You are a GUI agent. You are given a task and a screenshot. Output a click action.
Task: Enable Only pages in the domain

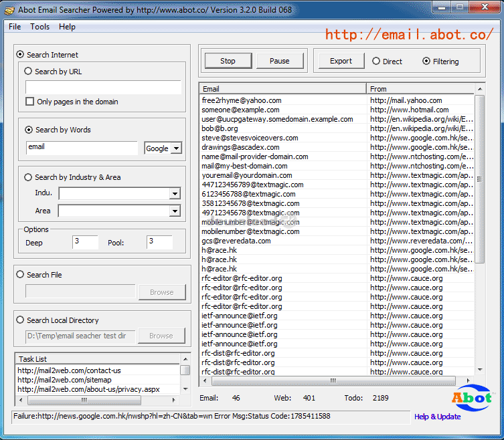29,102
